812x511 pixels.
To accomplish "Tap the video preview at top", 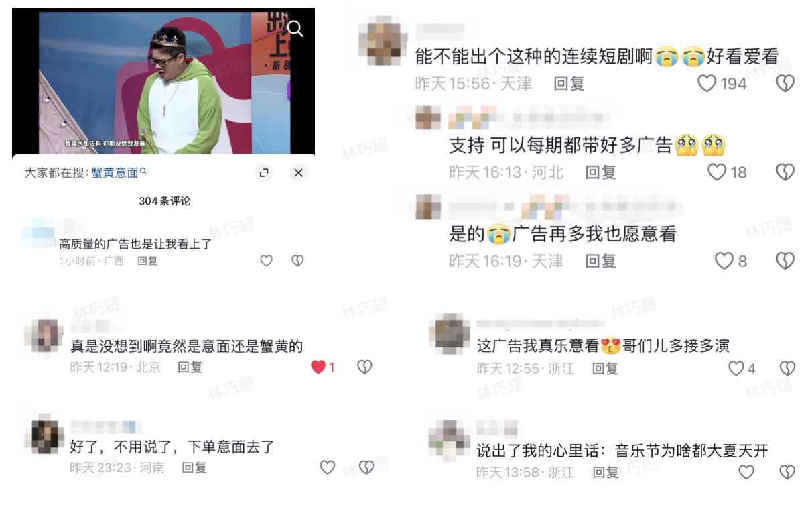I will pyautogui.click(x=163, y=81).
